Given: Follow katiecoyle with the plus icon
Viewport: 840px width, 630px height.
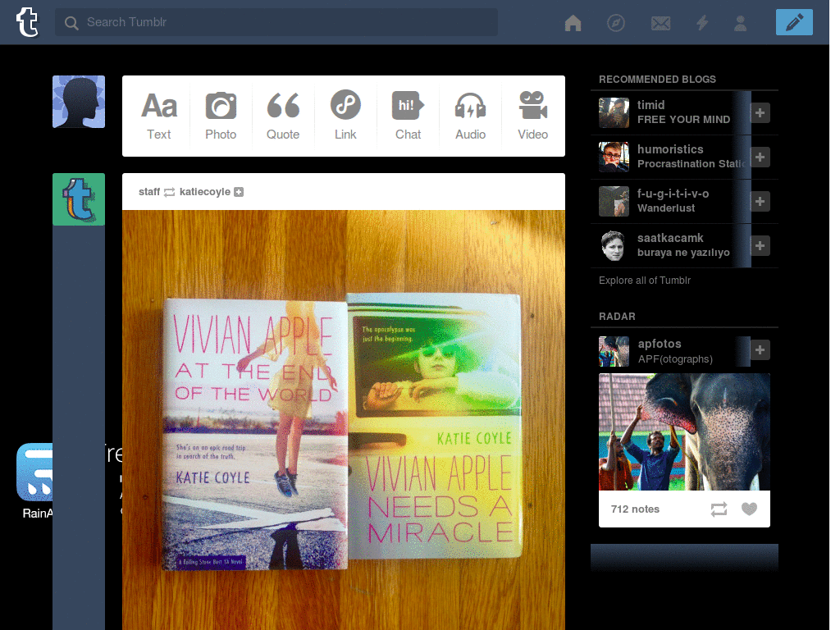Looking at the screenshot, I should click(239, 192).
